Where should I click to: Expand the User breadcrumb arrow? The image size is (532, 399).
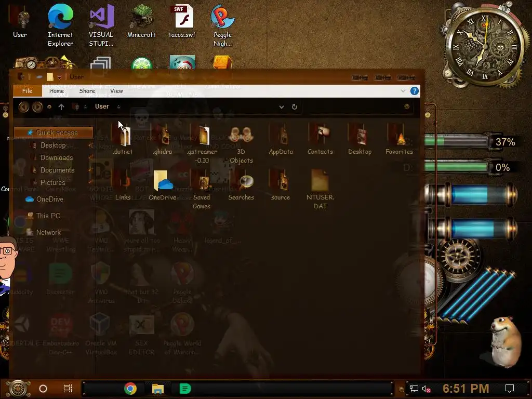(118, 107)
